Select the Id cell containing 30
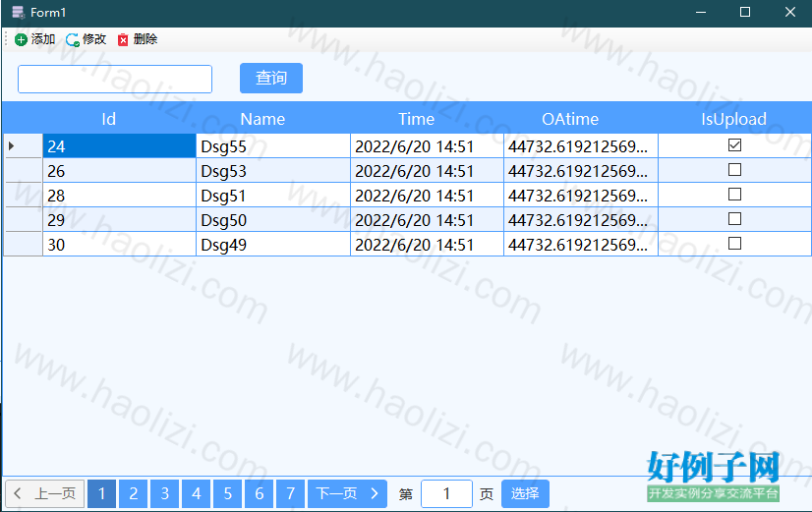The image size is (812, 512). 119,244
